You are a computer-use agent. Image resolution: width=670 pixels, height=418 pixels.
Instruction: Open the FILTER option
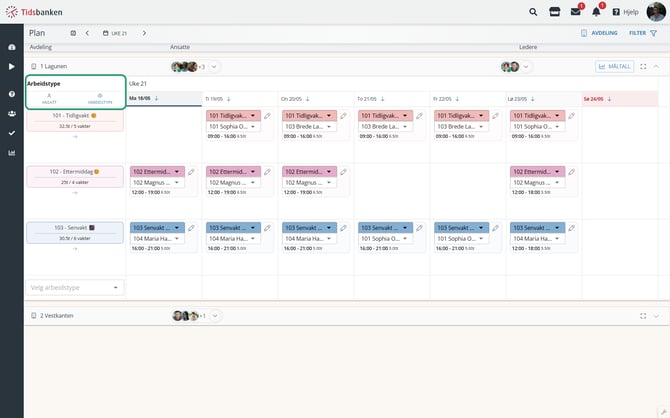click(643, 33)
